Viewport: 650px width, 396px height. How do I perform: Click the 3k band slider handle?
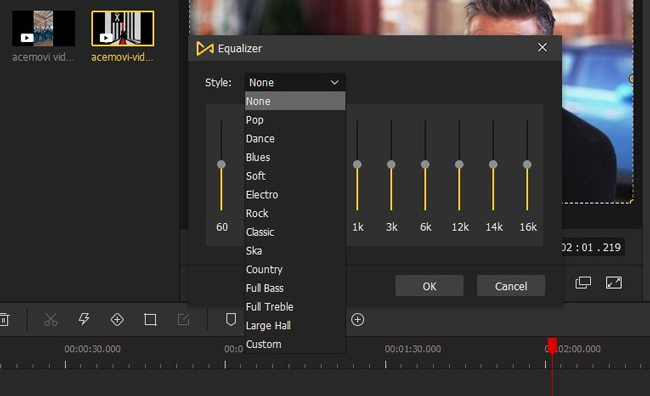[x=391, y=165]
